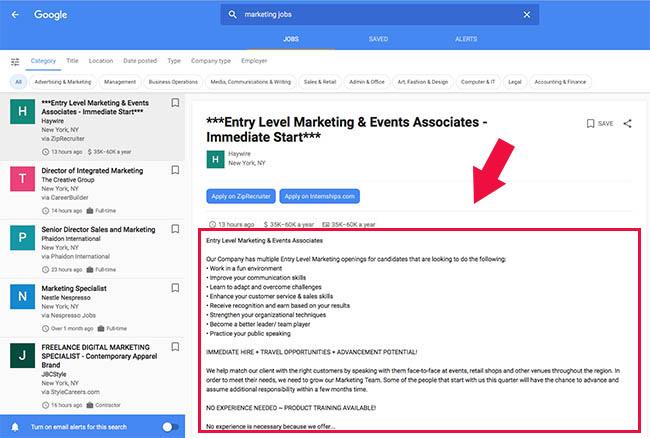
Task: Open FREELANCE DIGITAL MARKETING SPECIALIST job title
Action: pos(99,356)
